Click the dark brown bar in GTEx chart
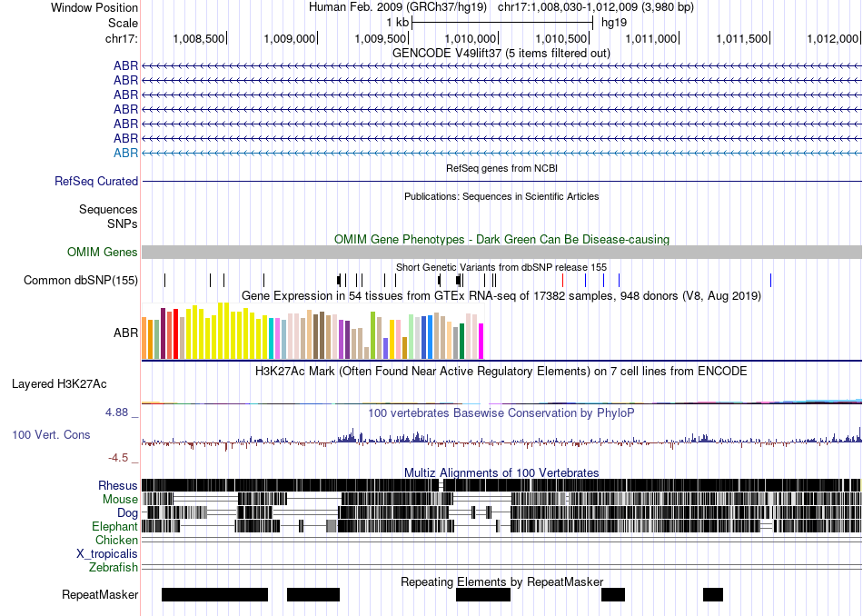The width and height of the screenshot is (863, 616). coord(322,335)
